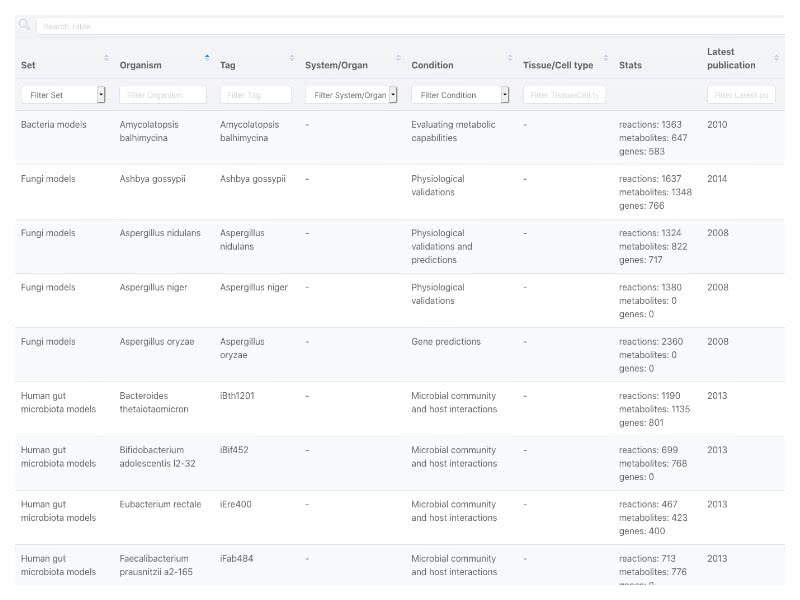The height and width of the screenshot is (600, 800).
Task: Sort by System/Organ column icon
Action: click(x=398, y=58)
